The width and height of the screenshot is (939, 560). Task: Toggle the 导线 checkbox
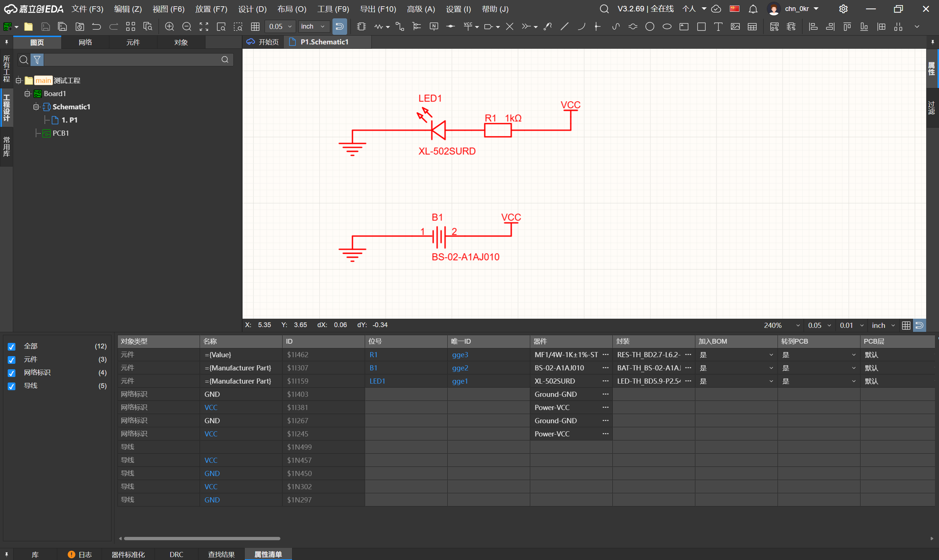click(12, 386)
